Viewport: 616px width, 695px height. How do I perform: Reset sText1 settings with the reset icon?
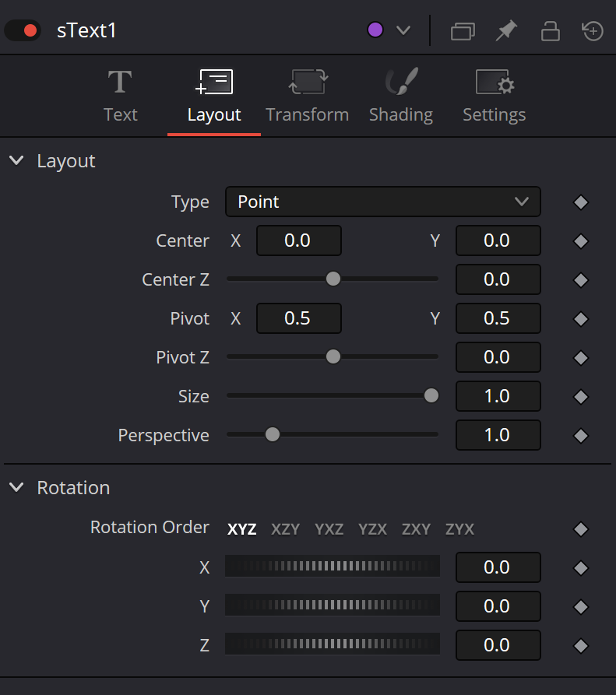(x=593, y=30)
